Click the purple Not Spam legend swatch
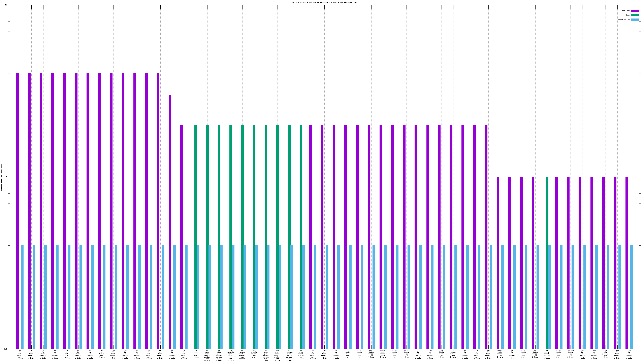This screenshot has height=362, width=644. point(635,11)
